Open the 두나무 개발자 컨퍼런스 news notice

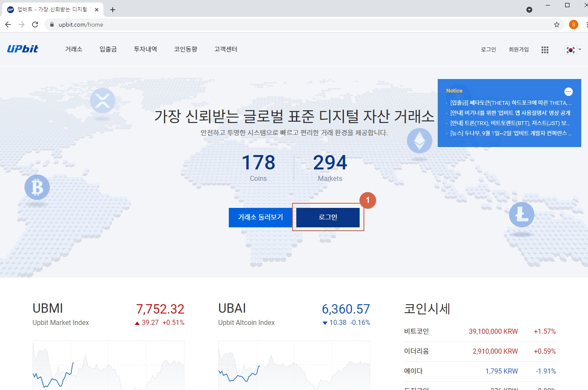[x=511, y=133]
